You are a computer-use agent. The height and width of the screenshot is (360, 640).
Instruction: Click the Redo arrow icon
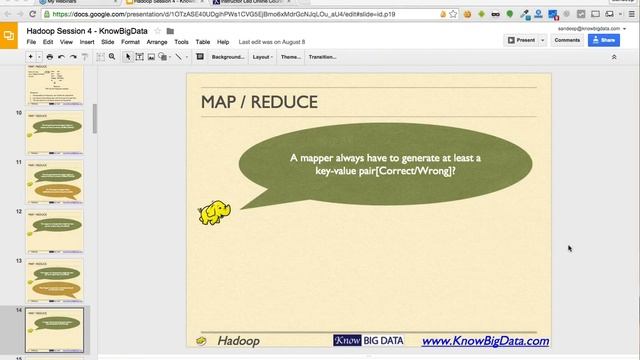73,57
